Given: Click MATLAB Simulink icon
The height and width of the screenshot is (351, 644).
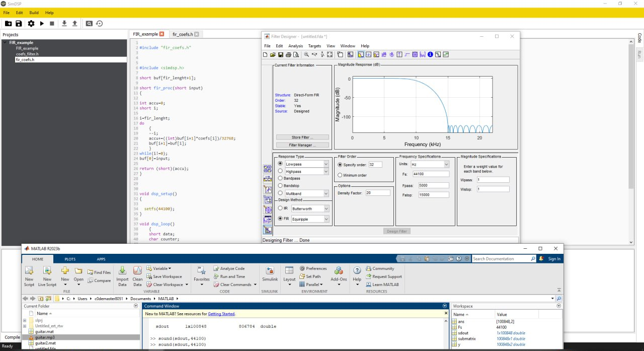Looking at the screenshot, I should [x=270, y=271].
